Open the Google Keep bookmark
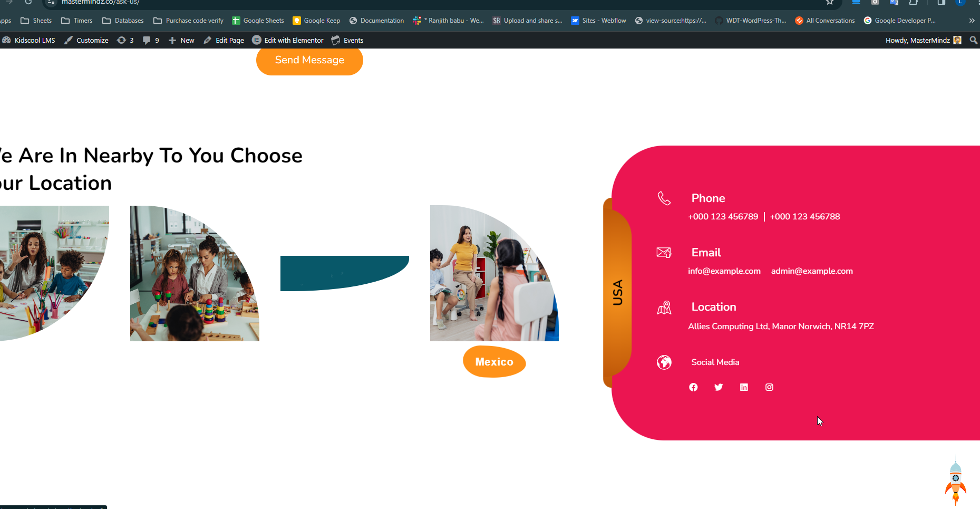Screen dimensions: 980x509 [x=316, y=21]
